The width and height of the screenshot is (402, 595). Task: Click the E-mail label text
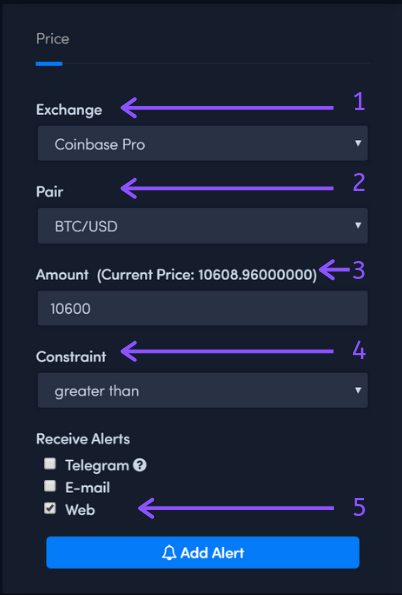(87, 488)
